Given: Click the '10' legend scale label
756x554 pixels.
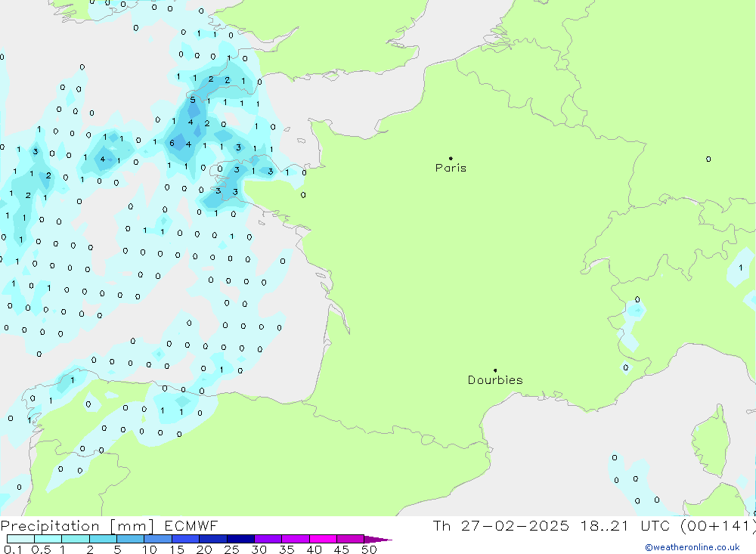Looking at the screenshot, I should point(150,549).
